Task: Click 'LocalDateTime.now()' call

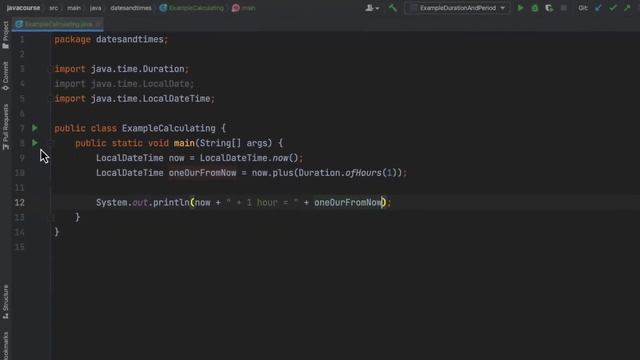Action: pyautogui.click(x=249, y=158)
